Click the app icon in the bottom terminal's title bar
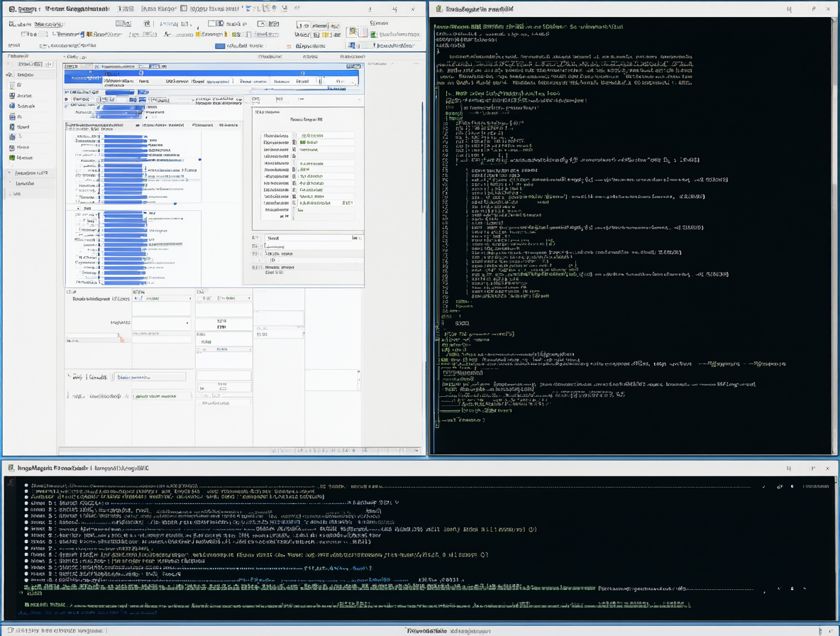840x636 pixels. coord(11,468)
